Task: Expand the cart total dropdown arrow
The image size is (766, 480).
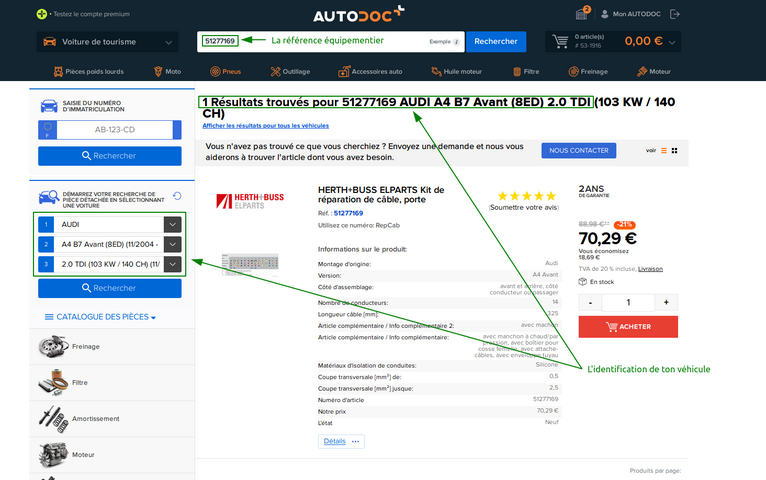Action: click(672, 42)
